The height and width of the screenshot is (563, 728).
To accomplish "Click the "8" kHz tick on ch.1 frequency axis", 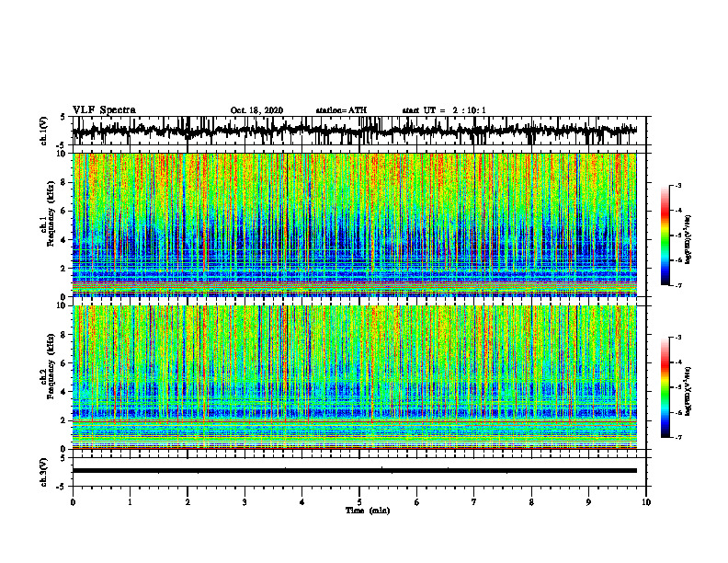I will (63, 182).
